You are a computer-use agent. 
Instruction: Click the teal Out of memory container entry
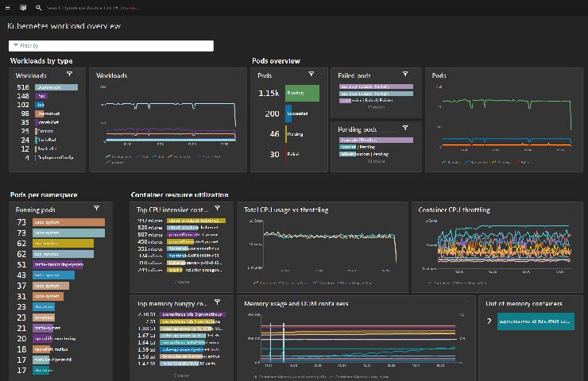coord(536,321)
